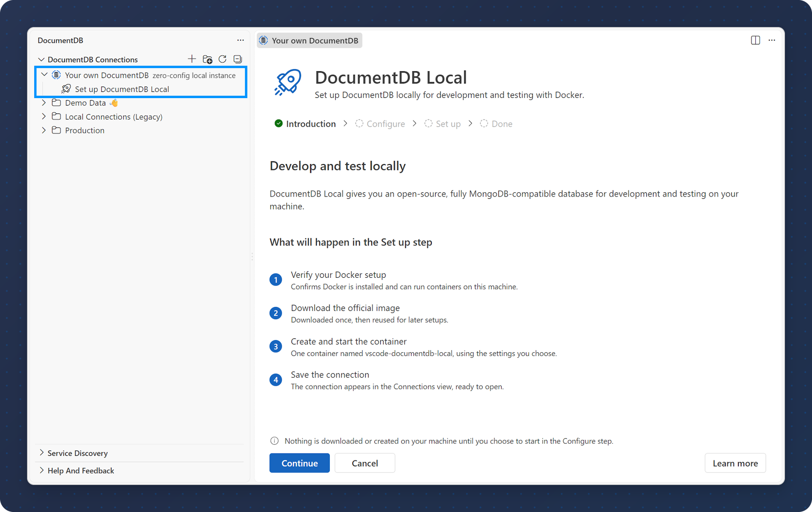Image resolution: width=812 pixels, height=512 pixels.
Task: Click the Production folder icon
Action: pos(56,130)
